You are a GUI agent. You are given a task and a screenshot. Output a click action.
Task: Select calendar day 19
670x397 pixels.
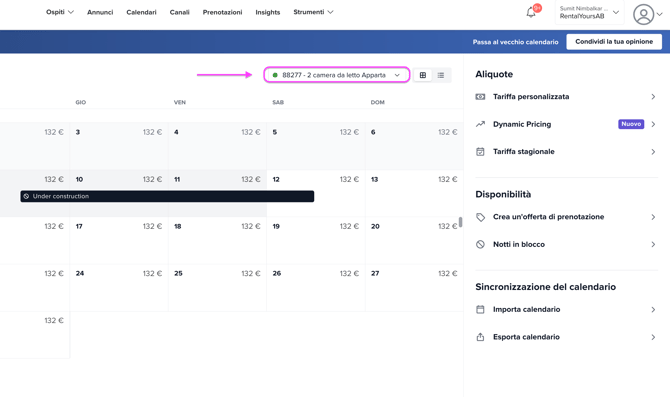click(x=316, y=240)
